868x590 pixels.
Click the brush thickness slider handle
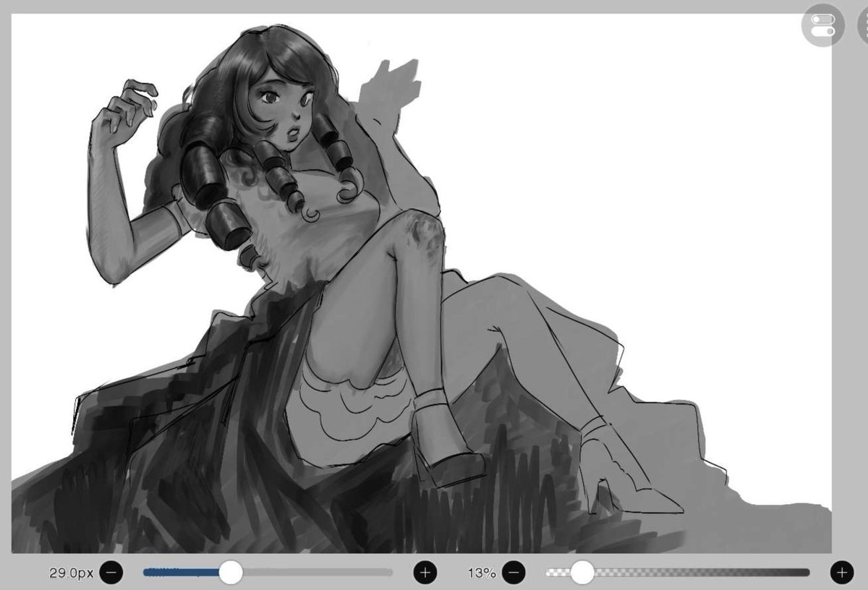tap(231, 573)
